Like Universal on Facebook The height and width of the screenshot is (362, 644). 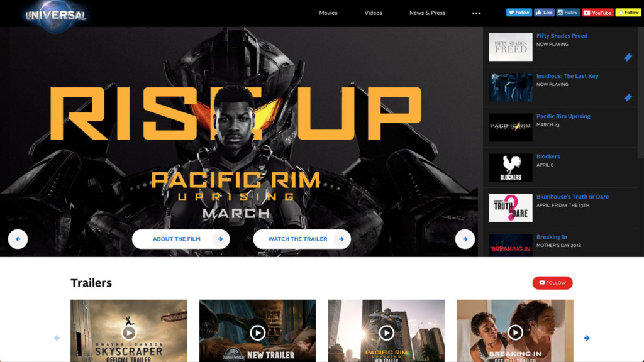coord(544,13)
